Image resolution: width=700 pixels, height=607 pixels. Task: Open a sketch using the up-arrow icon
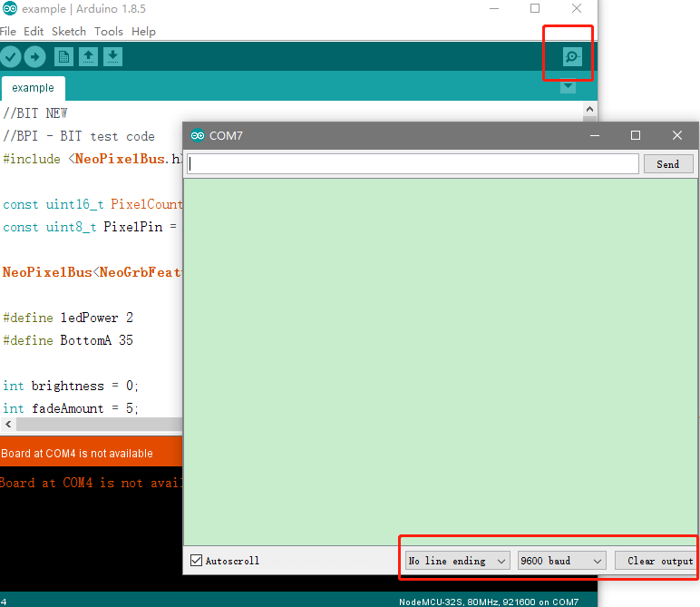tap(88, 57)
